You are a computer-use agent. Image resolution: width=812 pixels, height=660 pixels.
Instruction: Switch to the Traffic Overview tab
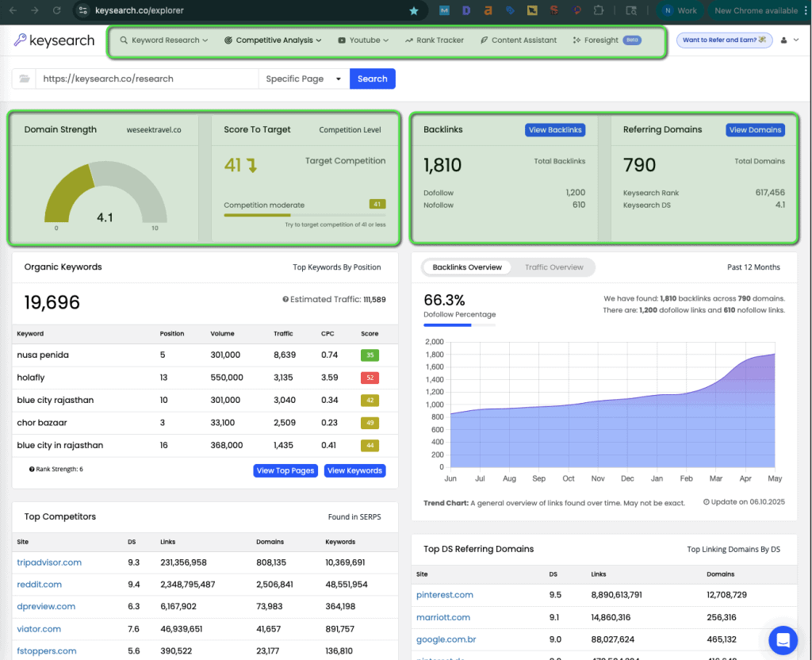point(553,267)
